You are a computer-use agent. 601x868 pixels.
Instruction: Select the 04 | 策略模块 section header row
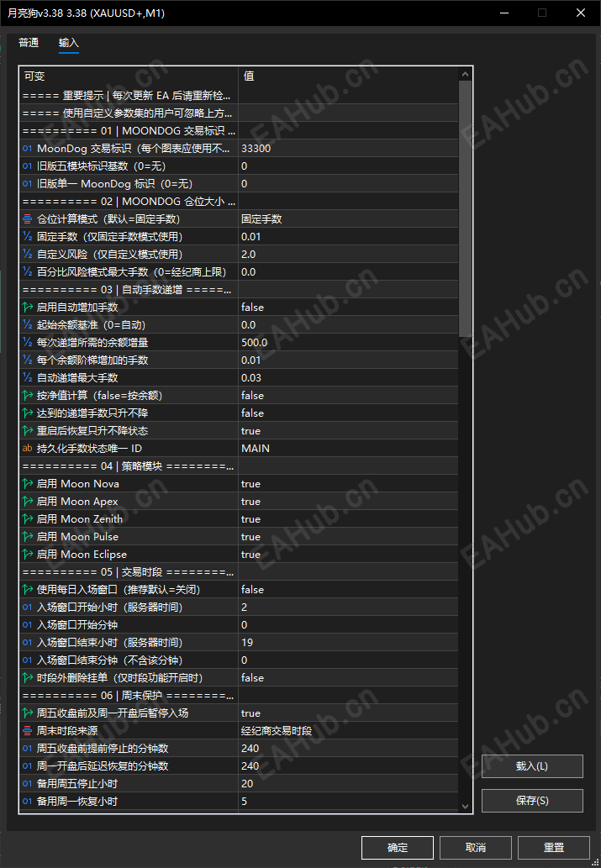(x=239, y=466)
